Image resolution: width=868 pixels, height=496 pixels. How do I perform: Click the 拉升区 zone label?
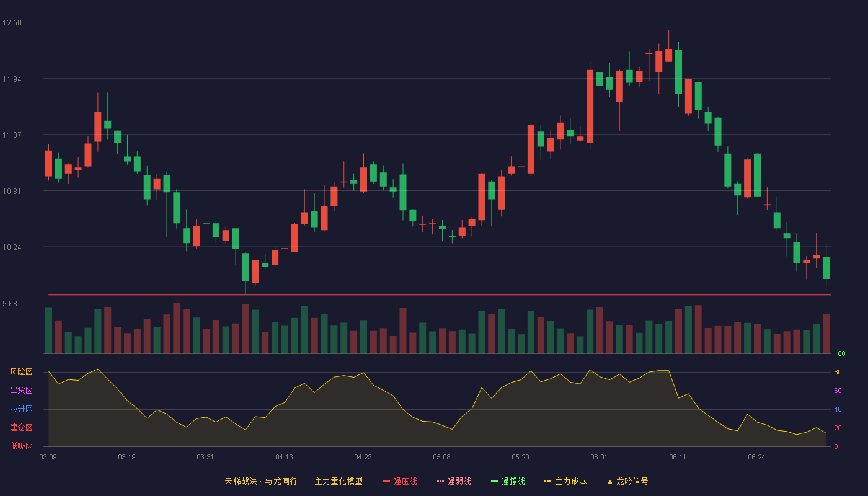coord(21,409)
